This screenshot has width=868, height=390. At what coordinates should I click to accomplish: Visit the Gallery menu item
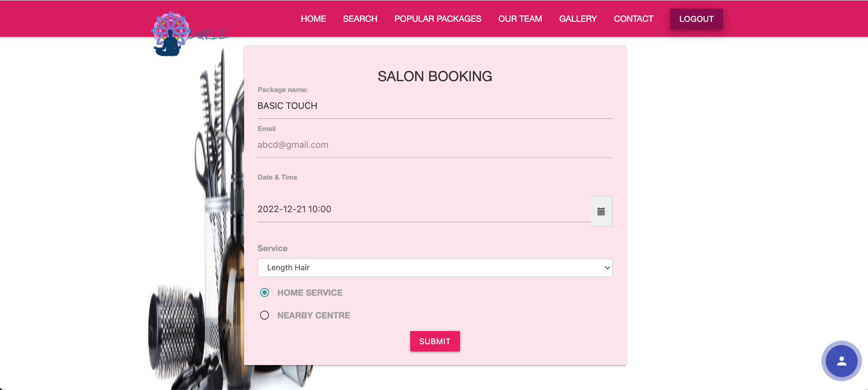(578, 19)
